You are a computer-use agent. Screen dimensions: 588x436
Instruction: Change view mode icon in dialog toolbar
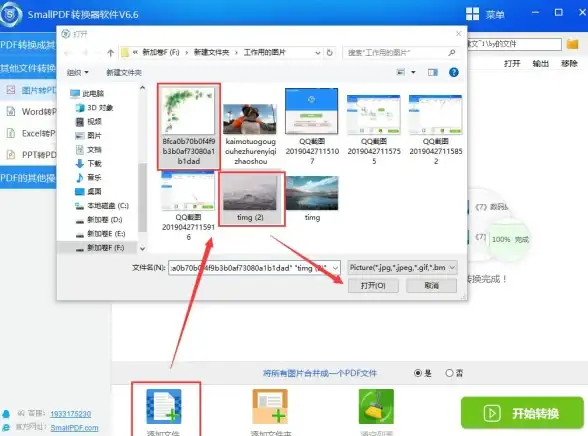click(401, 72)
